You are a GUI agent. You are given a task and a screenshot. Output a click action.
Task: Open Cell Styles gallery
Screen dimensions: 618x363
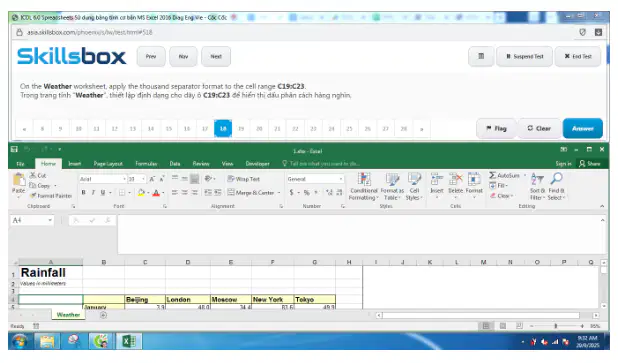(x=414, y=186)
